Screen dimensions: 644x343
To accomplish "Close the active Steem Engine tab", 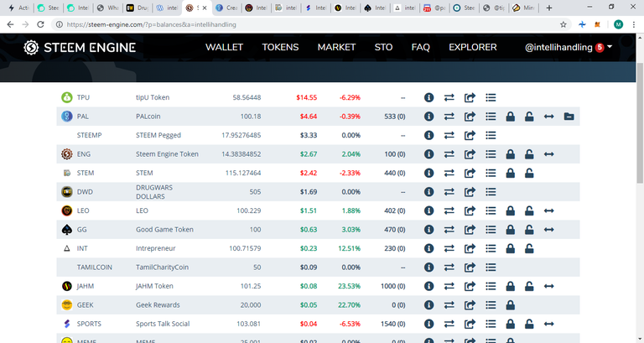I will click(x=205, y=8).
